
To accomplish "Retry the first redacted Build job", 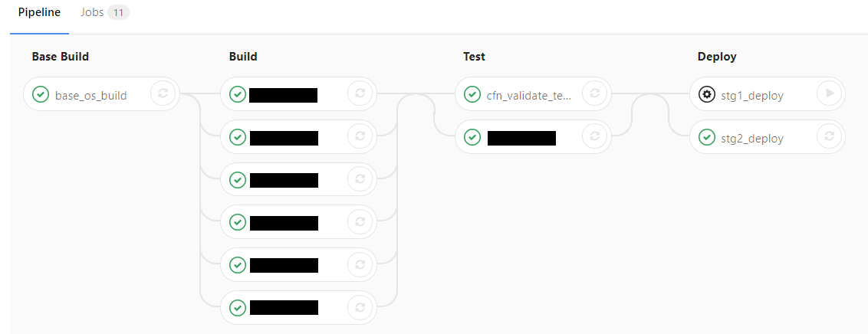I will point(360,95).
